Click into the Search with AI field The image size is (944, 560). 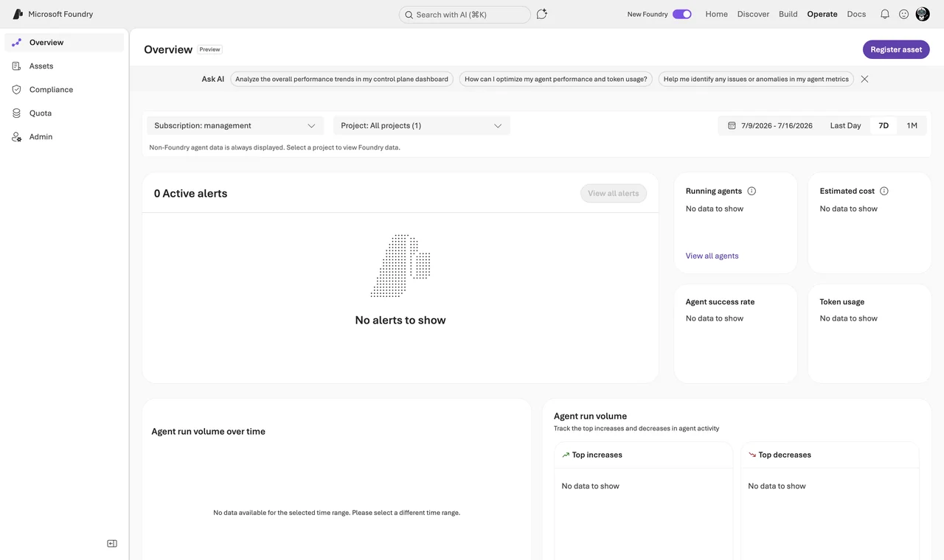(465, 15)
